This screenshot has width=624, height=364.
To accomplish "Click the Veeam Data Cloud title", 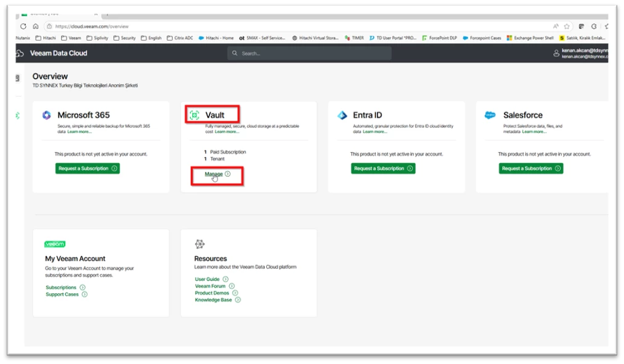I will tap(59, 53).
